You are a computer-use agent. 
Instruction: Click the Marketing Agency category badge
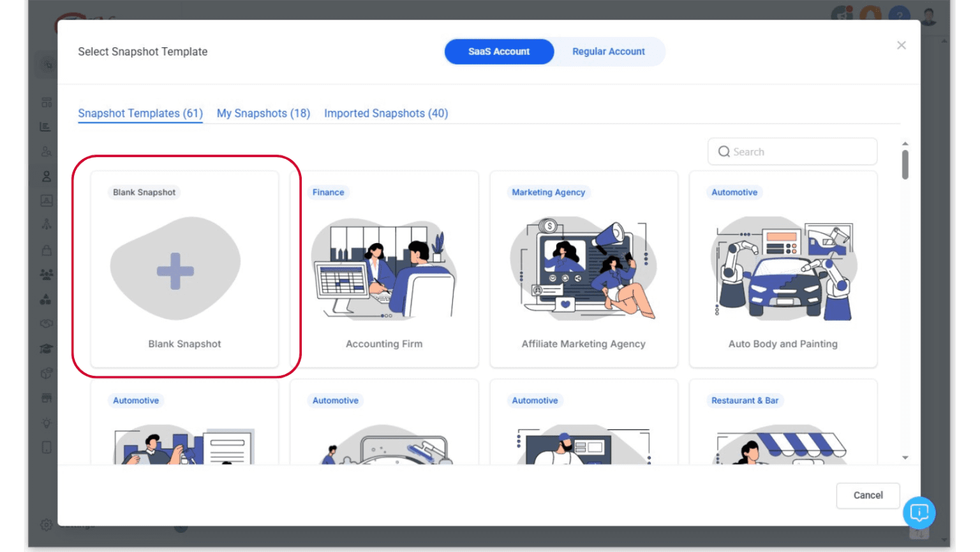pos(548,192)
